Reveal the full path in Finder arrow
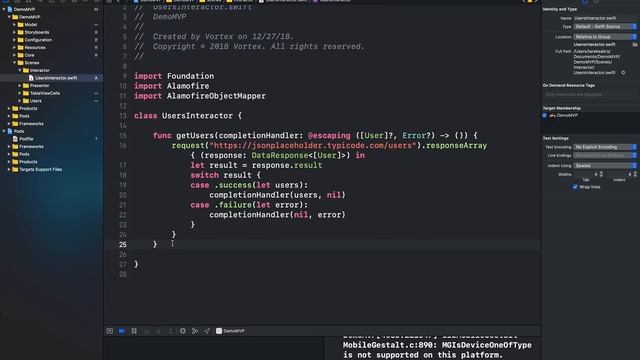The height and width of the screenshot is (360, 640). point(623,73)
